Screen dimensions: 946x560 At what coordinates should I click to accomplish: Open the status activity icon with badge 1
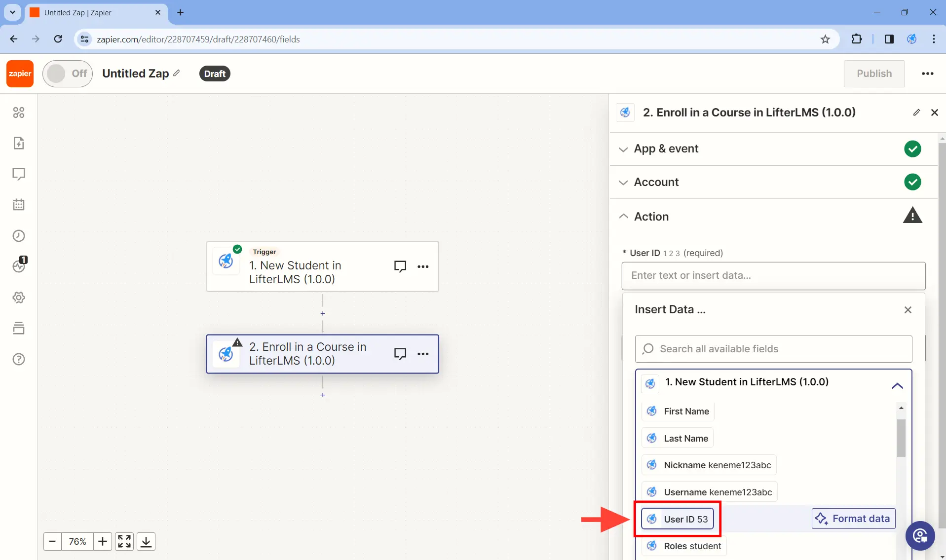coord(19,265)
